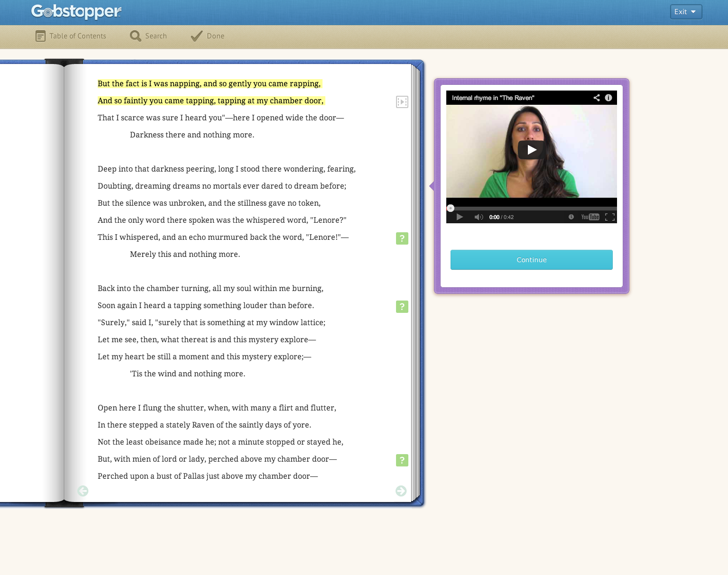This screenshot has height=575, width=728.
Task: Enter fullscreen video mode
Action: [610, 217]
